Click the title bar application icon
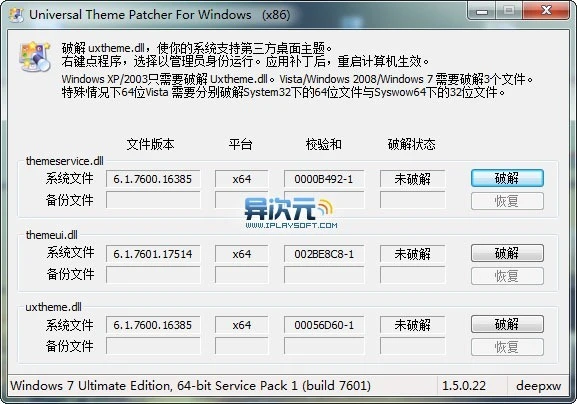This screenshot has width=577, height=404. pyautogui.click(x=16, y=15)
